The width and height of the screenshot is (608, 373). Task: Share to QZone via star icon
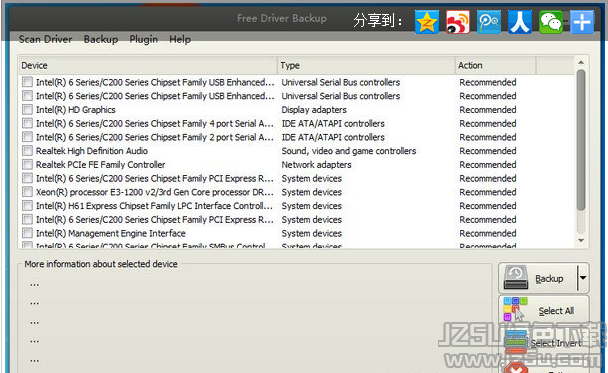pyautogui.click(x=427, y=22)
